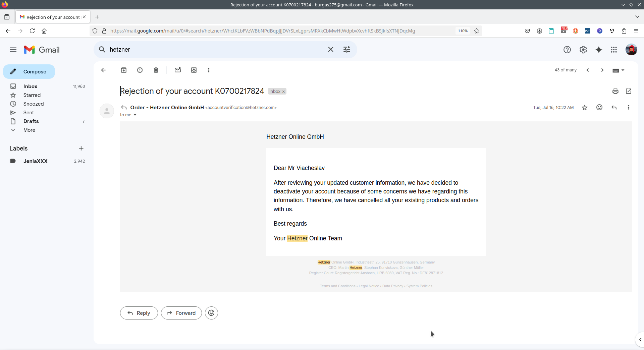Save to Pocket icon
This screenshot has width=644, height=350.
(x=527, y=31)
